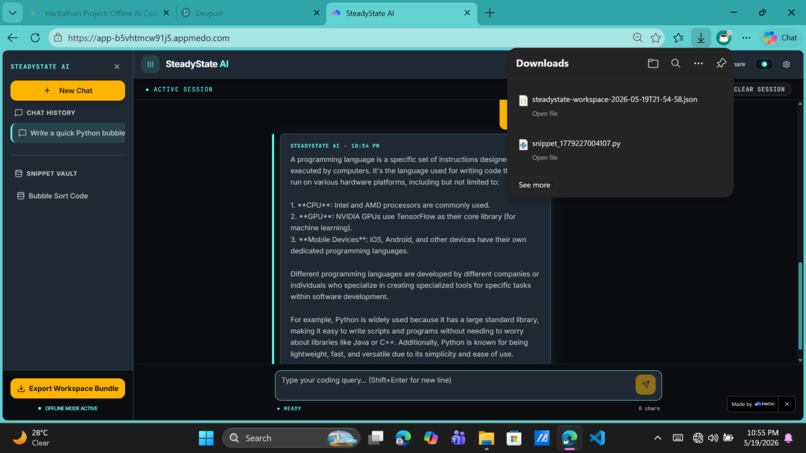Open a new browser tab
Image resolution: width=806 pixels, height=453 pixels.
click(489, 13)
